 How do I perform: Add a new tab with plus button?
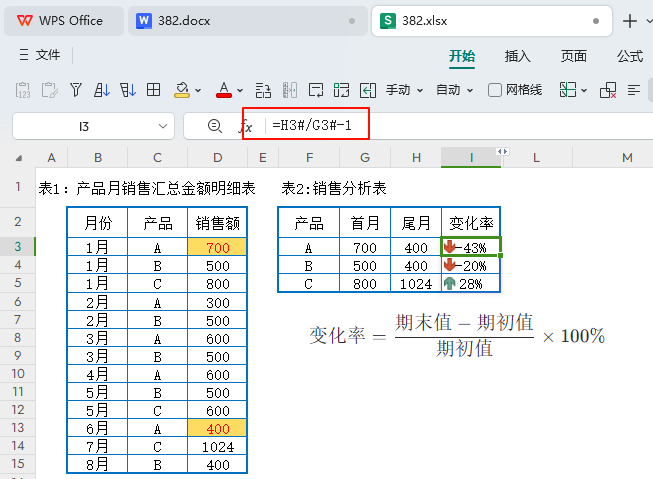(x=630, y=21)
